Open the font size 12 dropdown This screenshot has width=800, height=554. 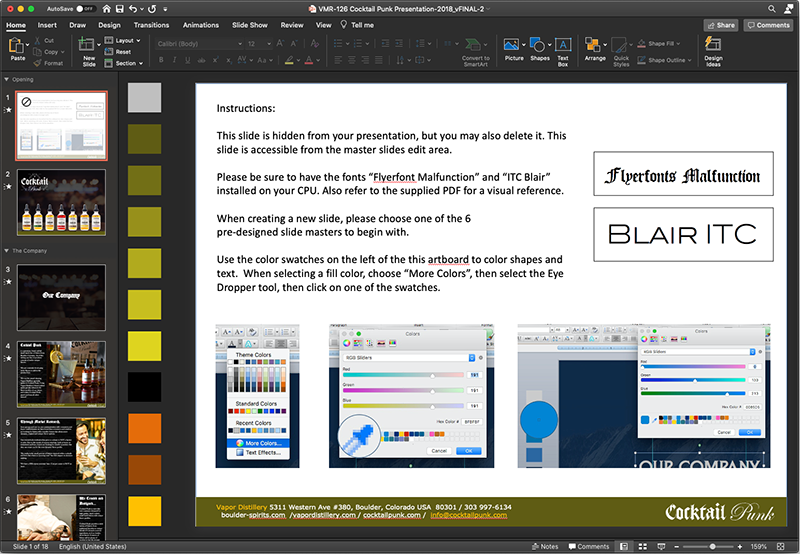coord(269,44)
